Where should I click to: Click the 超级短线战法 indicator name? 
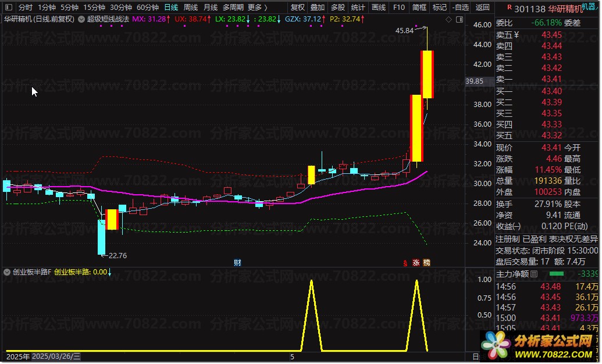pos(108,19)
